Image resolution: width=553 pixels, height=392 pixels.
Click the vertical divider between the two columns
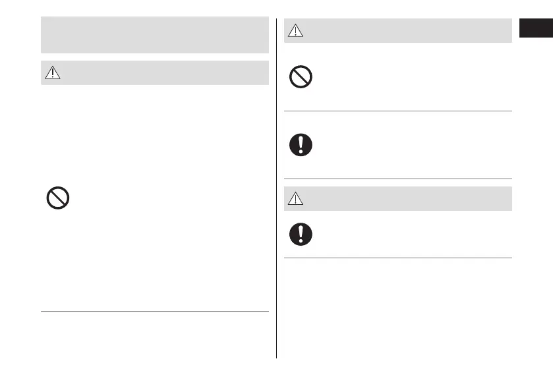pos(276,198)
